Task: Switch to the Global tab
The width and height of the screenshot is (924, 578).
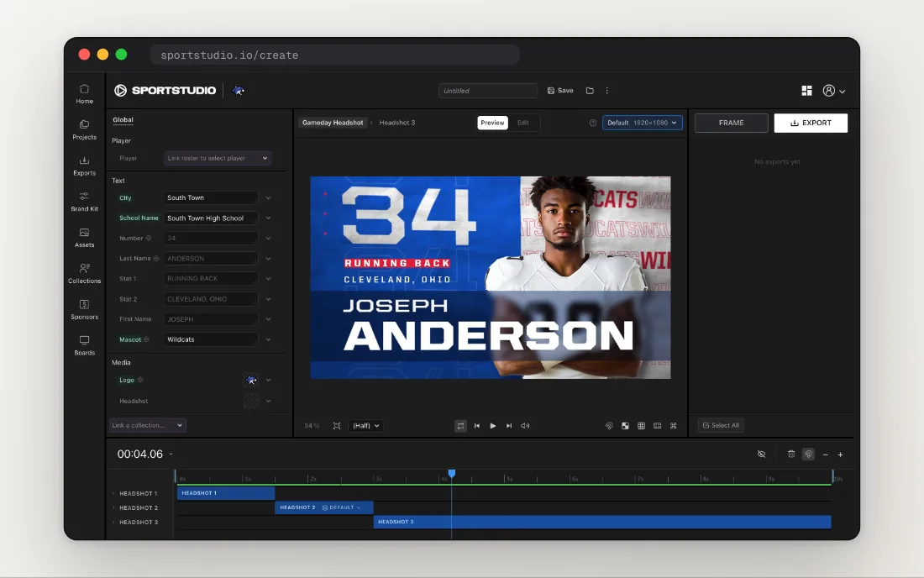Action: coord(123,120)
